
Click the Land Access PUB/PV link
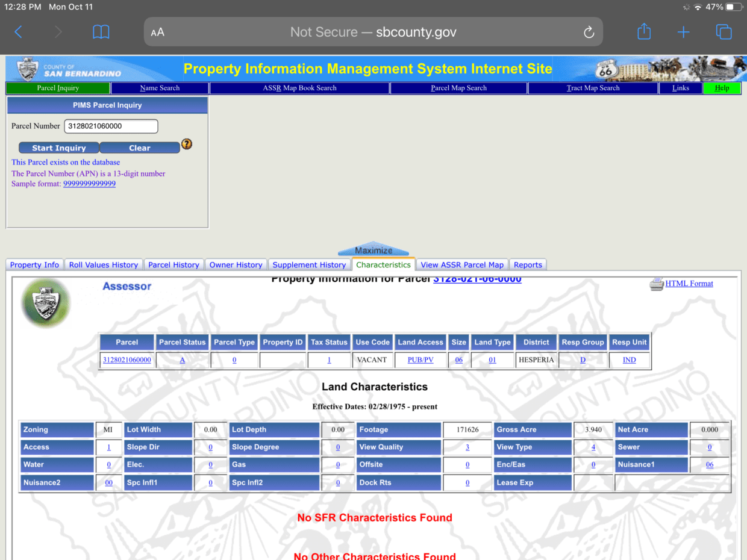420,360
